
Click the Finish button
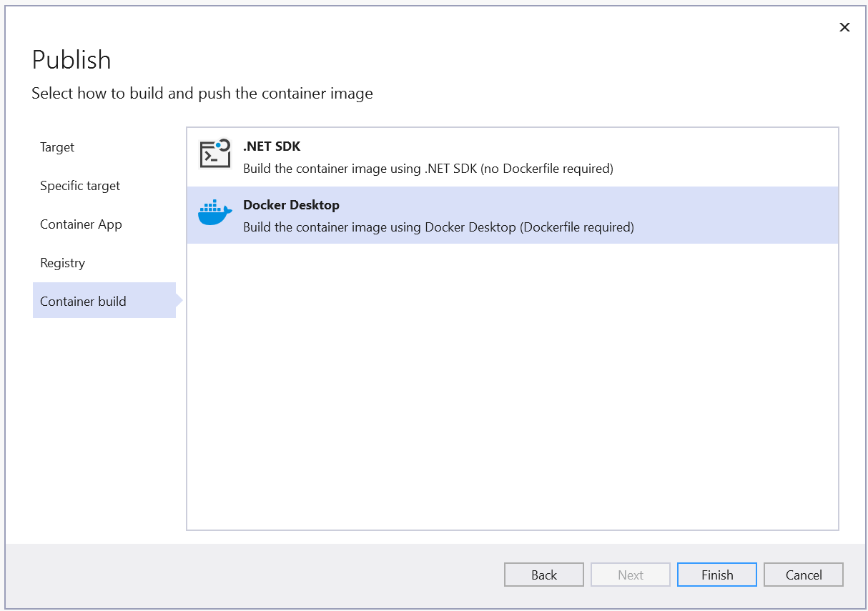(x=717, y=575)
